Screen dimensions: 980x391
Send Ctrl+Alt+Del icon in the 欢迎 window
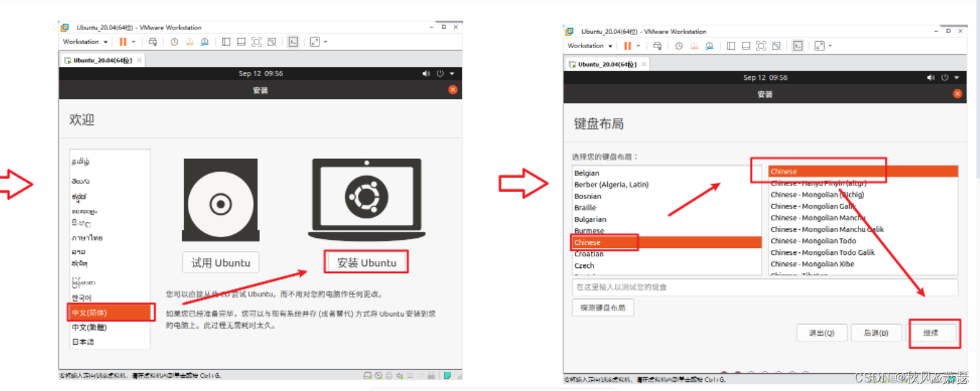[153, 42]
